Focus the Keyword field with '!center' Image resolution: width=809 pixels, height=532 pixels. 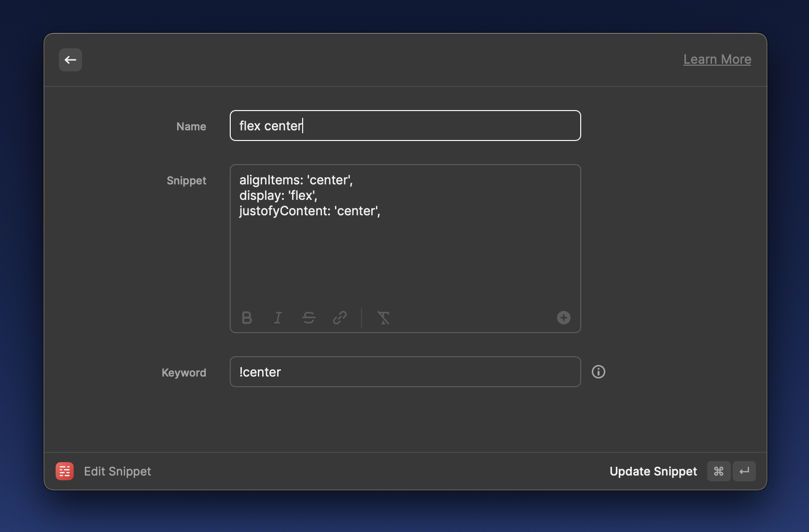point(405,372)
